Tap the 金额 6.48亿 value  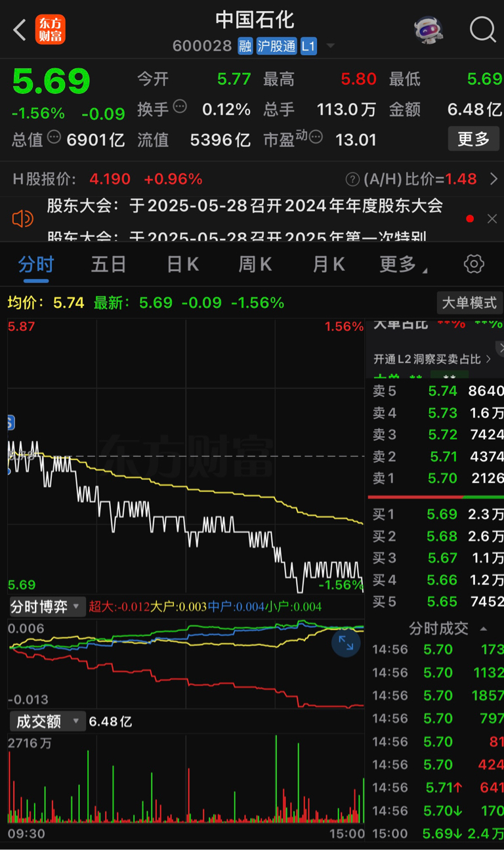474,109
